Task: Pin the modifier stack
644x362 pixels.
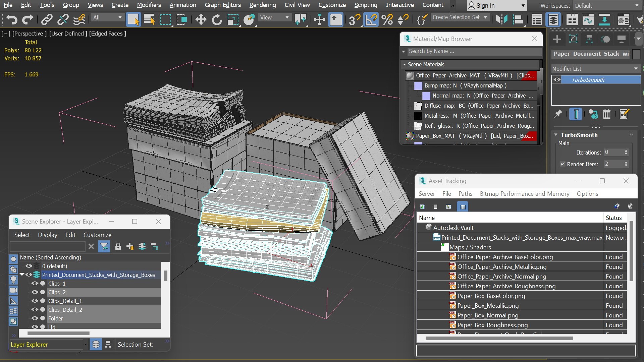Action: [558, 114]
